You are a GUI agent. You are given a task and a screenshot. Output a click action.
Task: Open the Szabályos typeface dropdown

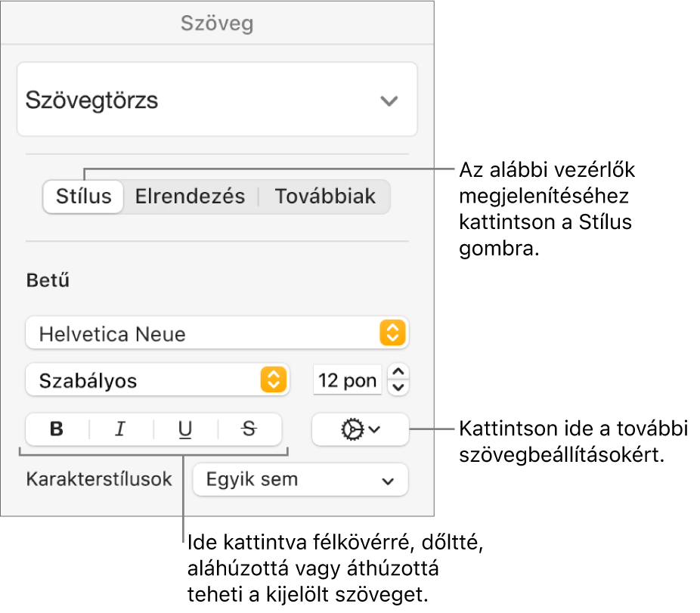[x=157, y=380]
